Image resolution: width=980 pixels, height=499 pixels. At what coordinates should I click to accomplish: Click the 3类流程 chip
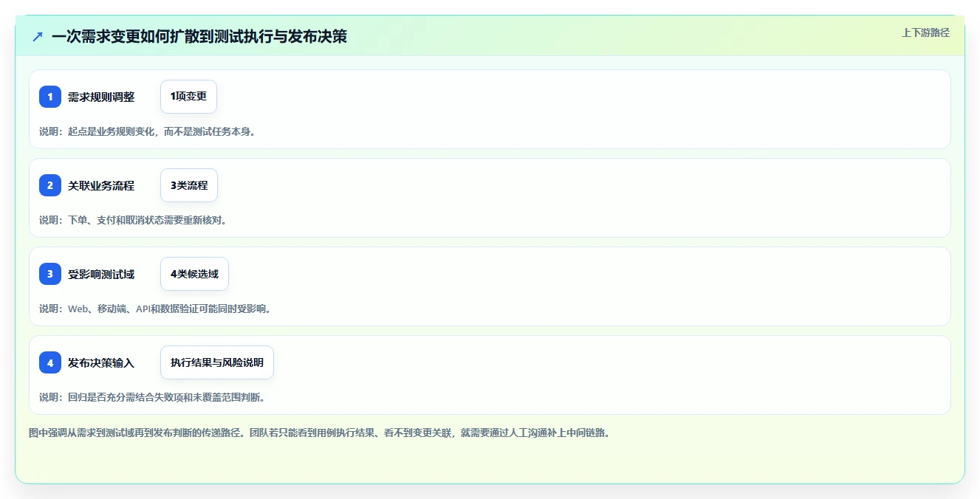click(189, 185)
